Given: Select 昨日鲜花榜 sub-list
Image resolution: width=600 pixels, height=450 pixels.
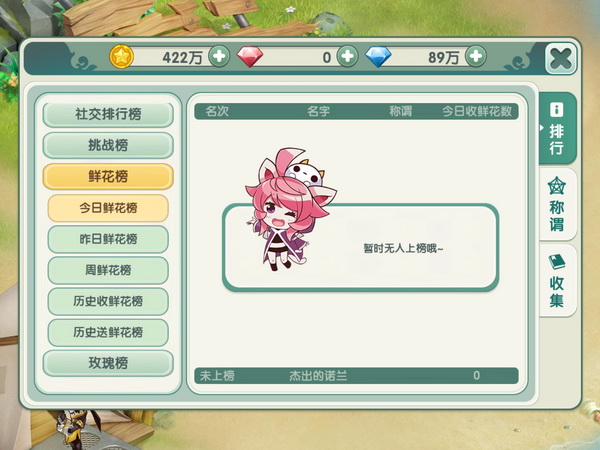Looking at the screenshot, I should coord(108,239).
